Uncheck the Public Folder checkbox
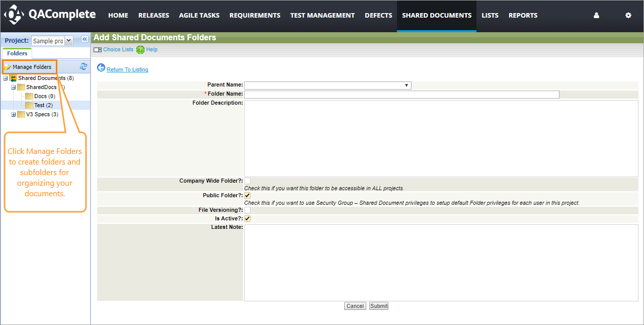Screen dimensions: 644x325 pos(248,195)
